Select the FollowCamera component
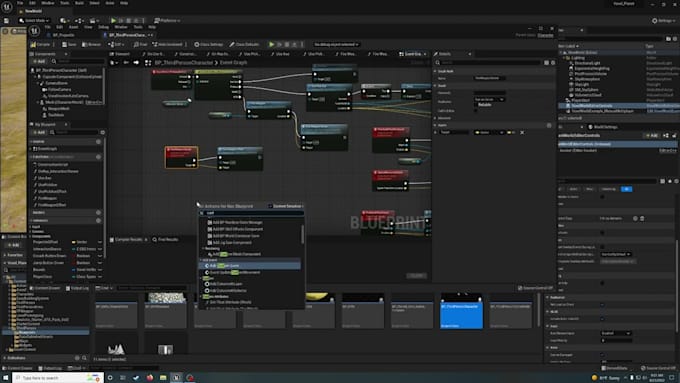This screenshot has height=383, width=680. [59, 89]
